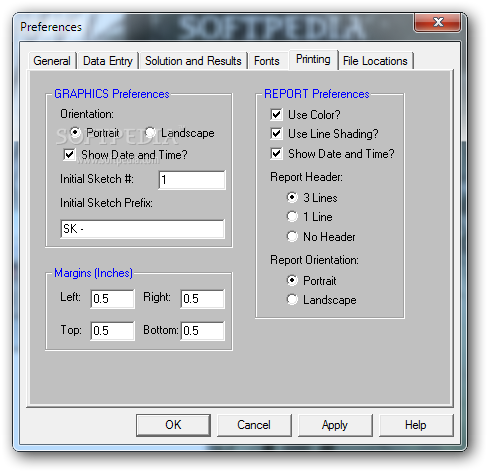Click the Right margin field
Image resolution: width=488 pixels, height=472 pixels.
tap(202, 299)
